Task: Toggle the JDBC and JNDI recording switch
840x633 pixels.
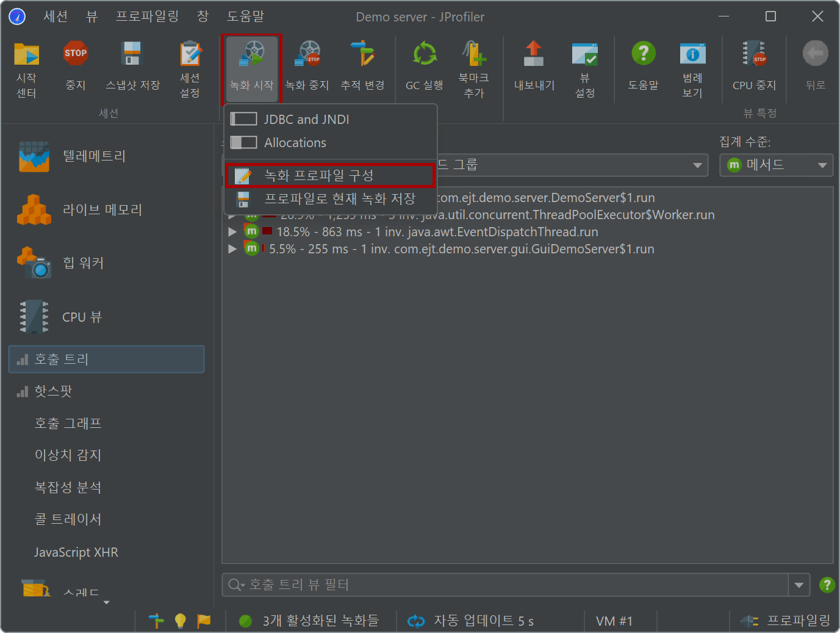Action: 243,119
